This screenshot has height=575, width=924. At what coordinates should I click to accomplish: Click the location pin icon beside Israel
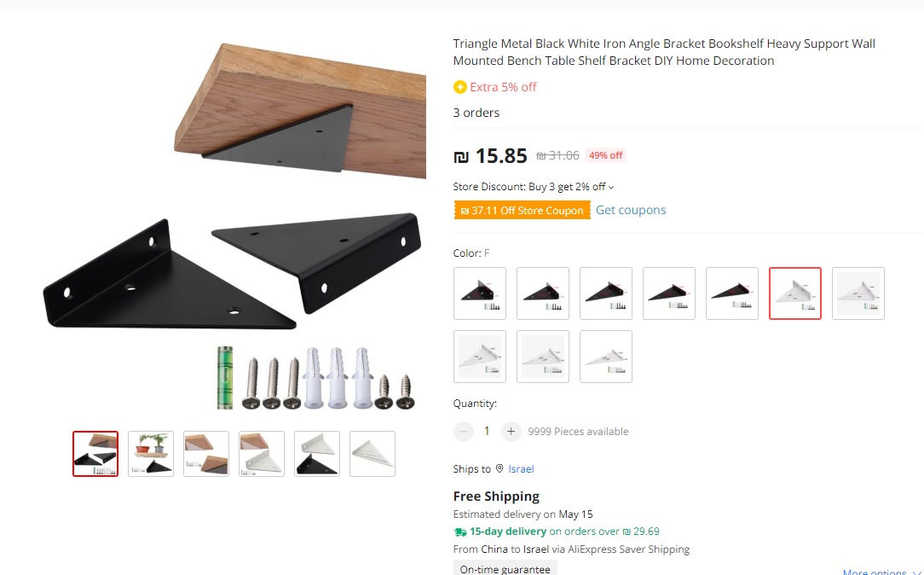point(500,468)
